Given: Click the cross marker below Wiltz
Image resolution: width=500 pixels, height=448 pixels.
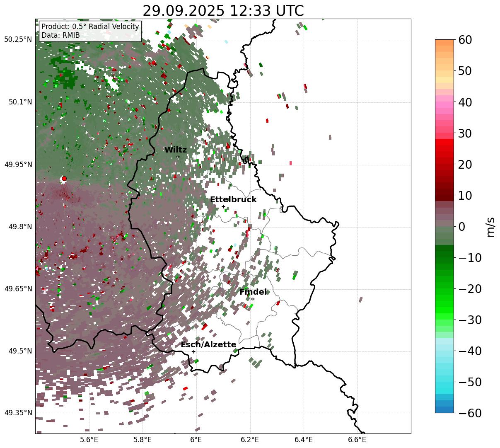Looking at the screenshot, I should coord(178,157).
